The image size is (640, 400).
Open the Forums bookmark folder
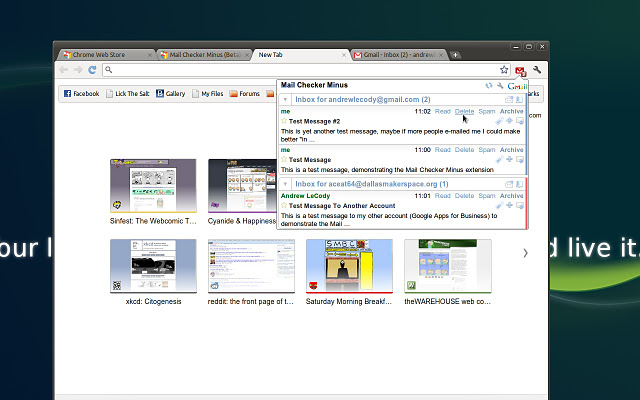pyautogui.click(x=244, y=93)
